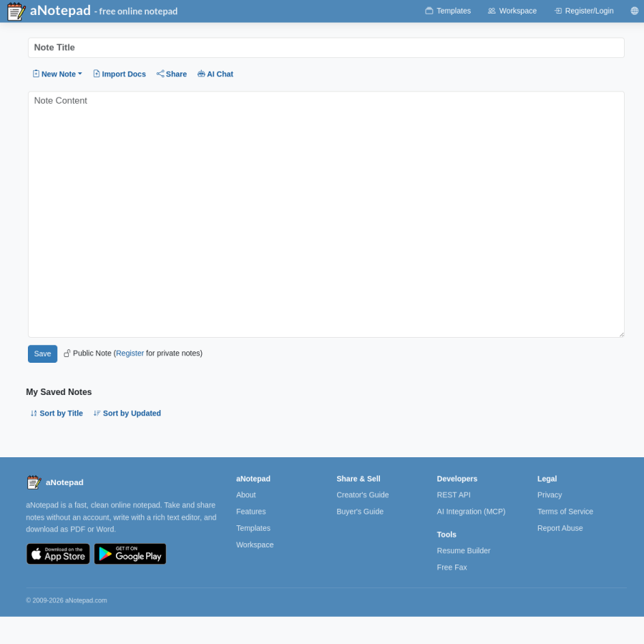Open the Terms of Service link
The image size is (644, 644).
(565, 512)
